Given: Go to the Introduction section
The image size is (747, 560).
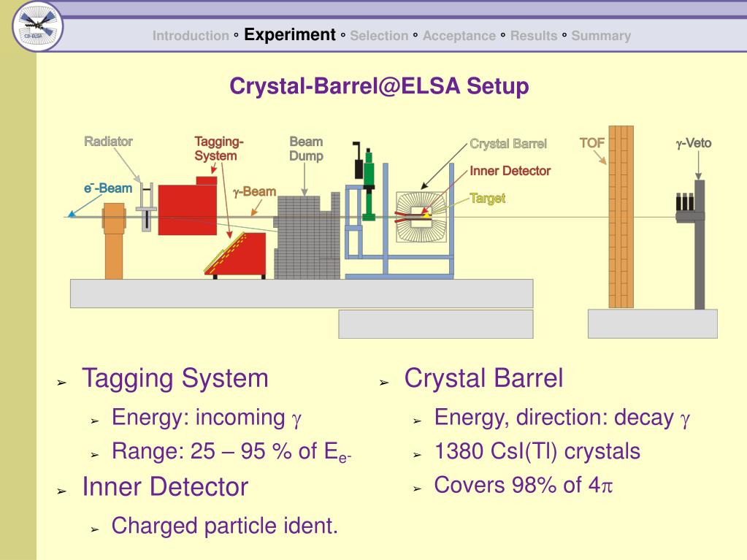Looking at the screenshot, I should [x=191, y=36].
